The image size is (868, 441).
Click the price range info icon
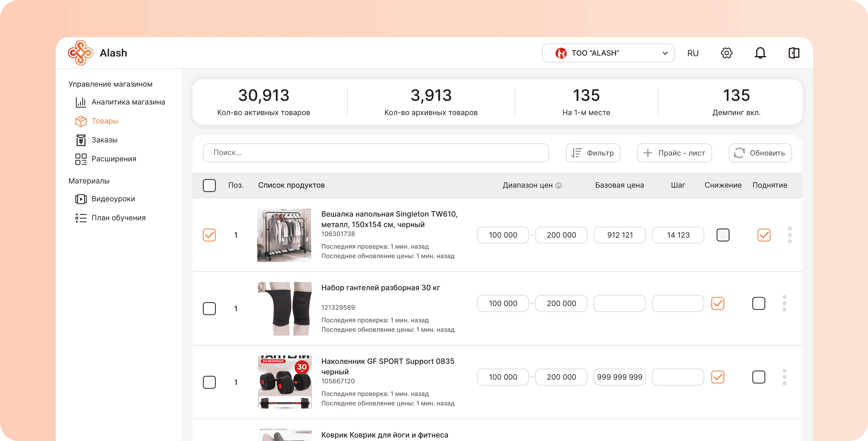(x=558, y=186)
